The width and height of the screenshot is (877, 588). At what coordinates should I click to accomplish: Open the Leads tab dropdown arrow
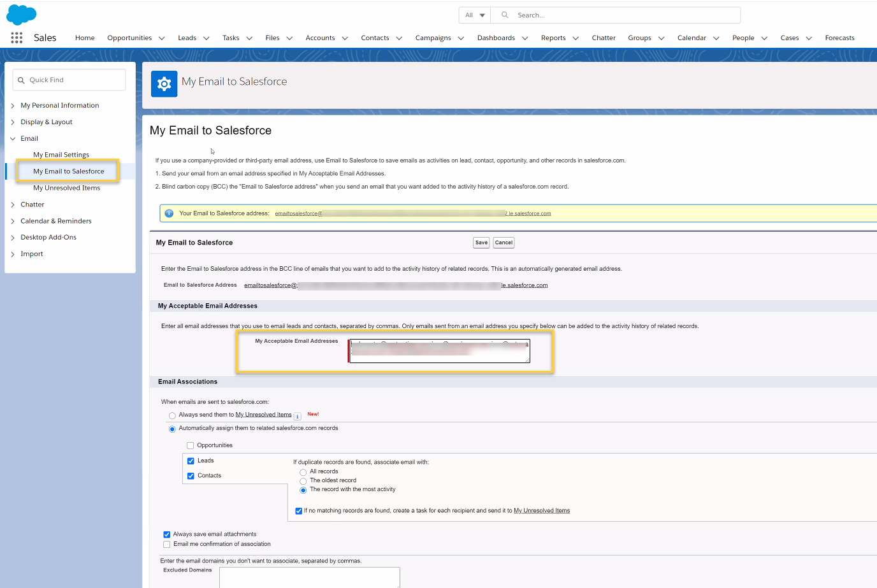point(207,38)
